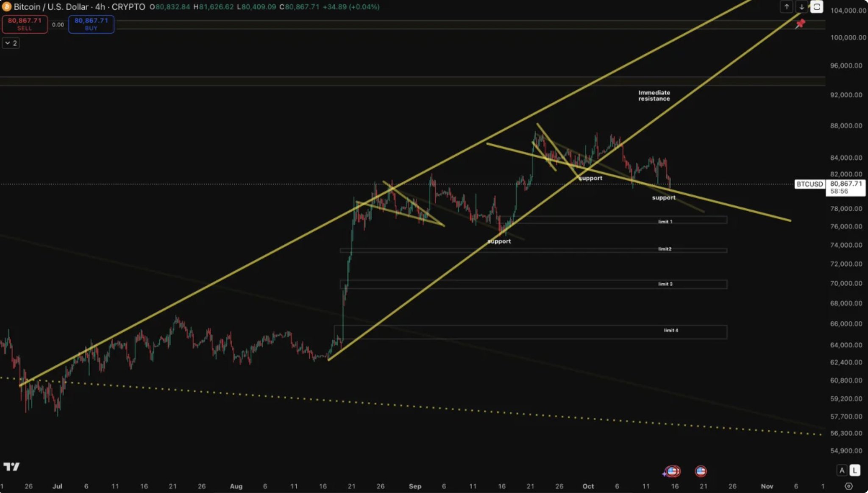
Task: Click the 'Aug' date label on time axis
Action: tap(236, 486)
